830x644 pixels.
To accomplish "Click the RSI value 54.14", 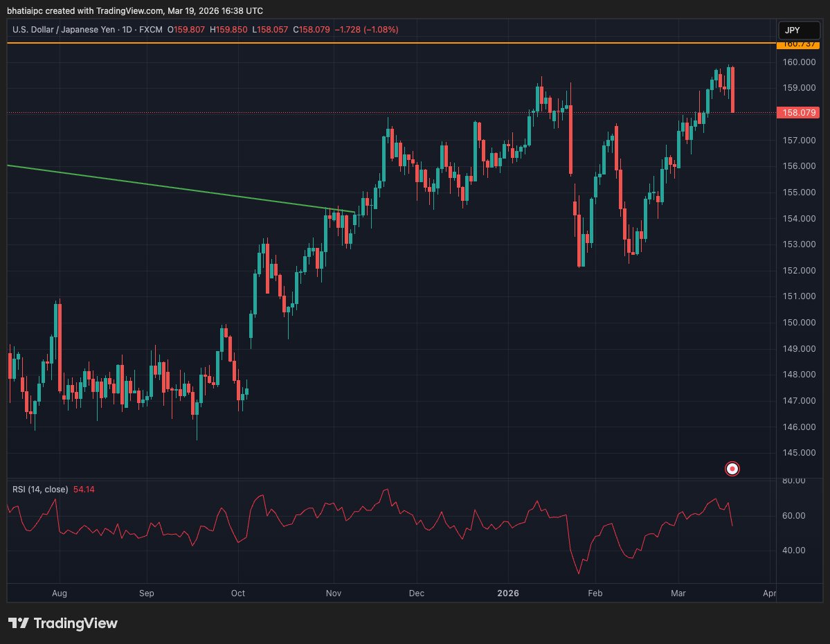I will pyautogui.click(x=84, y=490).
